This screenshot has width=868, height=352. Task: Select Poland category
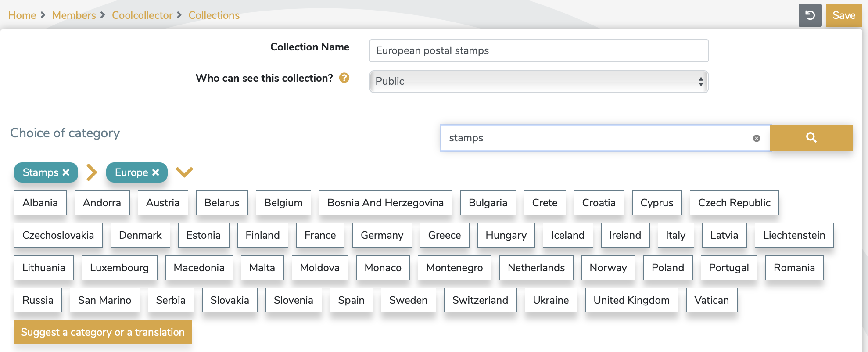coord(668,268)
